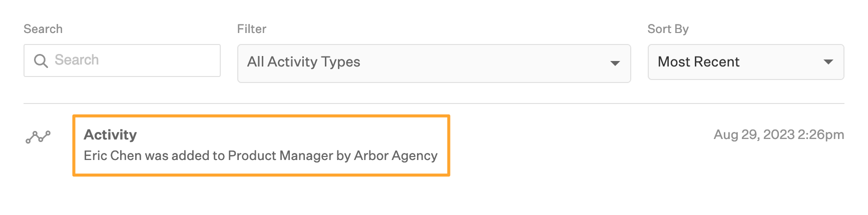Click the highlighted activity row
This screenshot has width=868, height=215.
click(x=261, y=145)
